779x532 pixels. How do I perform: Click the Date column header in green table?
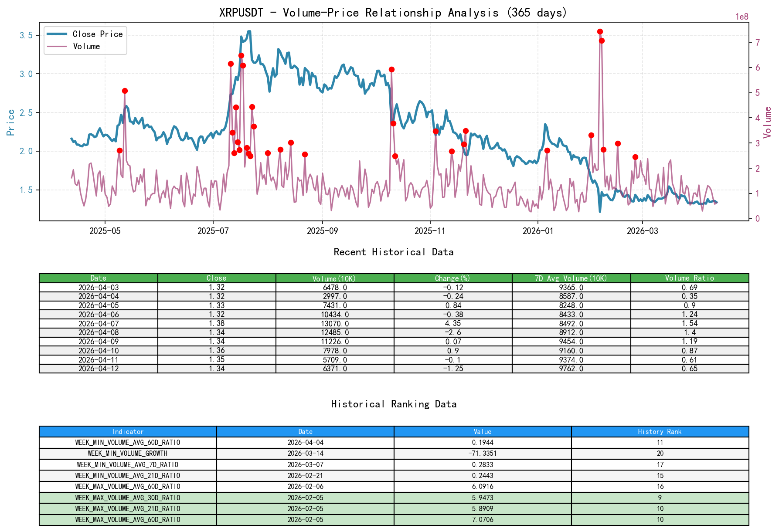tap(99, 278)
